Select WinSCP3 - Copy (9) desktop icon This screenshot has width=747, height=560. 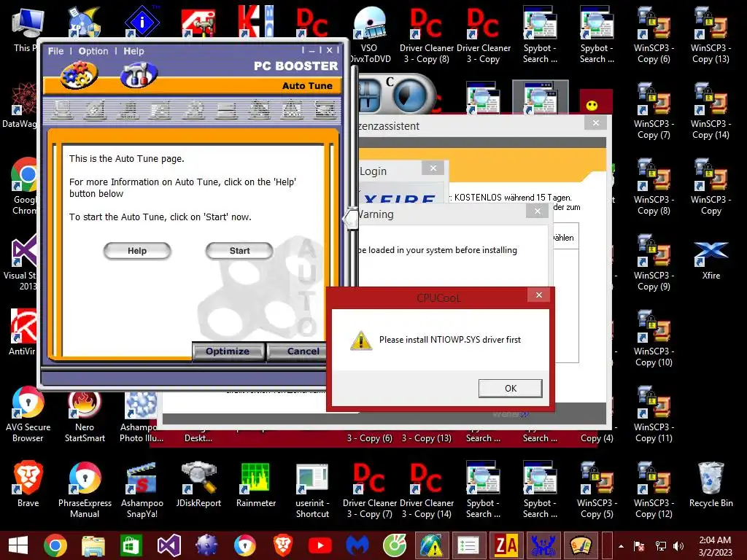coord(654,262)
